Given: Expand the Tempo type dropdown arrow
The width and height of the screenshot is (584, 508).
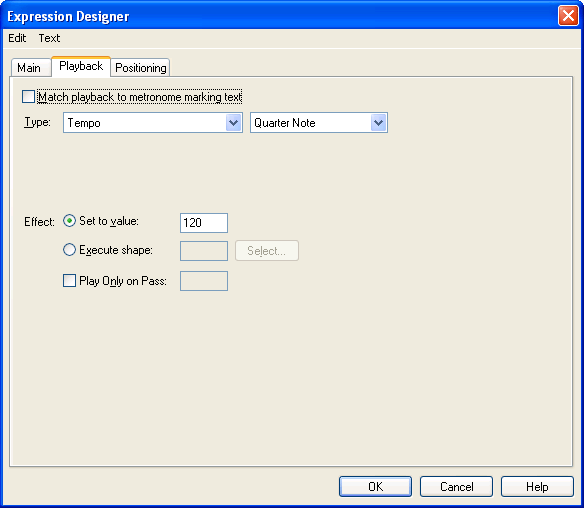Looking at the screenshot, I should [x=234, y=123].
